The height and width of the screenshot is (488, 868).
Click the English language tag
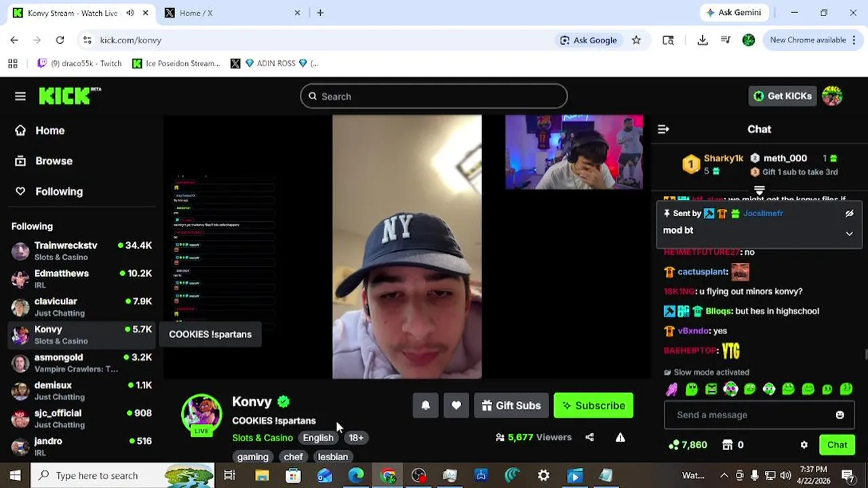click(318, 437)
